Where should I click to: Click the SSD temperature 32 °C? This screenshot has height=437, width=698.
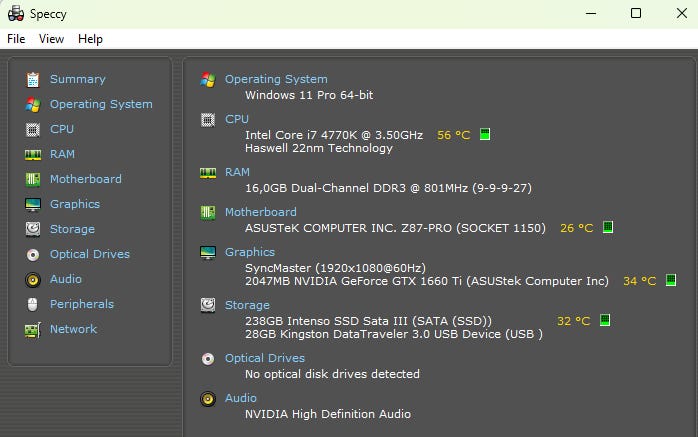(573, 321)
